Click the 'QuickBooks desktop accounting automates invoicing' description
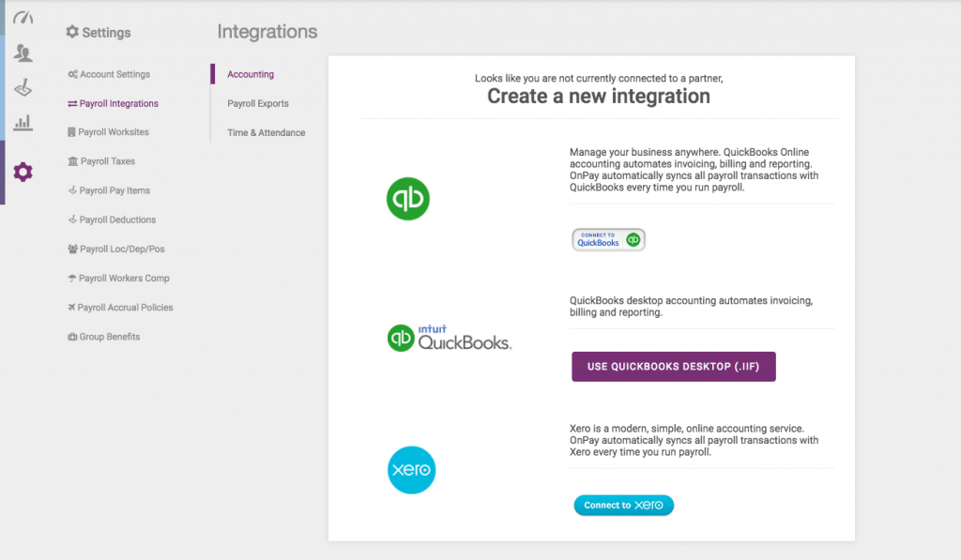 point(692,307)
